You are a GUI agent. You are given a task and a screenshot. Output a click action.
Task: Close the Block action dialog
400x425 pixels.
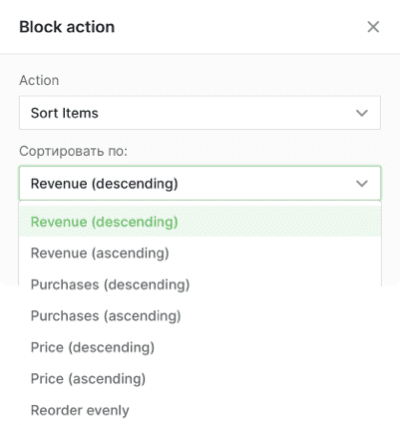point(373,27)
